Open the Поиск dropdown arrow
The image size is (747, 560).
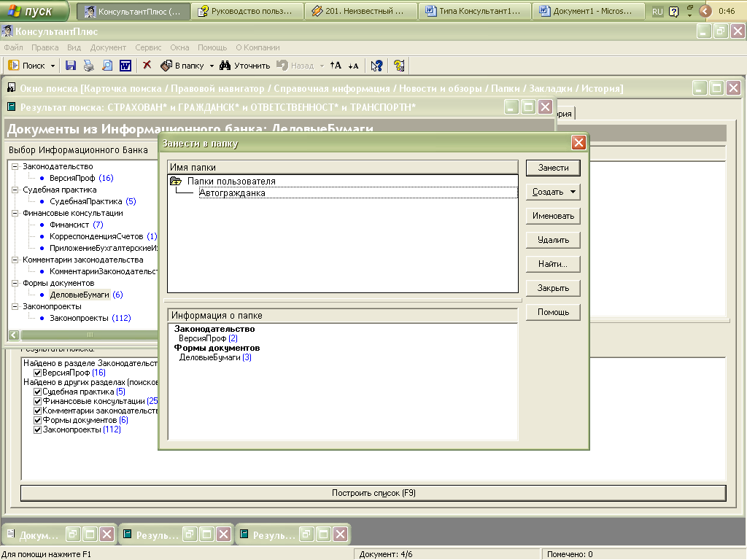[x=53, y=66]
